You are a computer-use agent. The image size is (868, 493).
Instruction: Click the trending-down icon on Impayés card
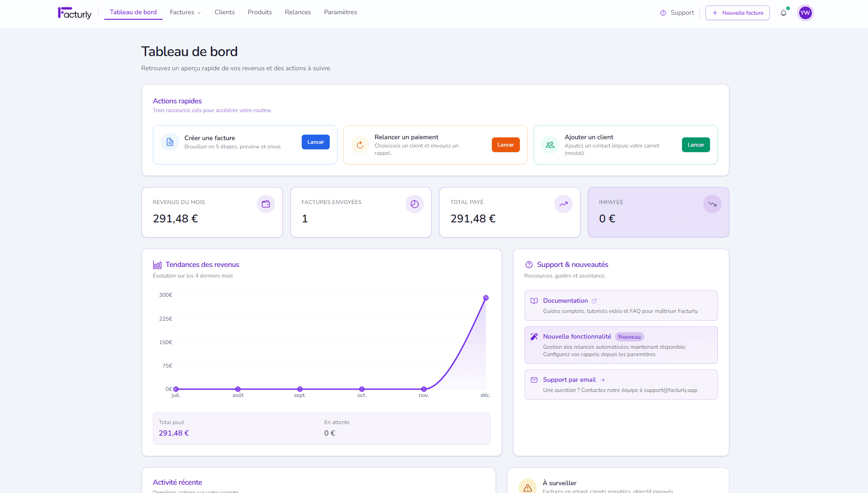click(712, 204)
